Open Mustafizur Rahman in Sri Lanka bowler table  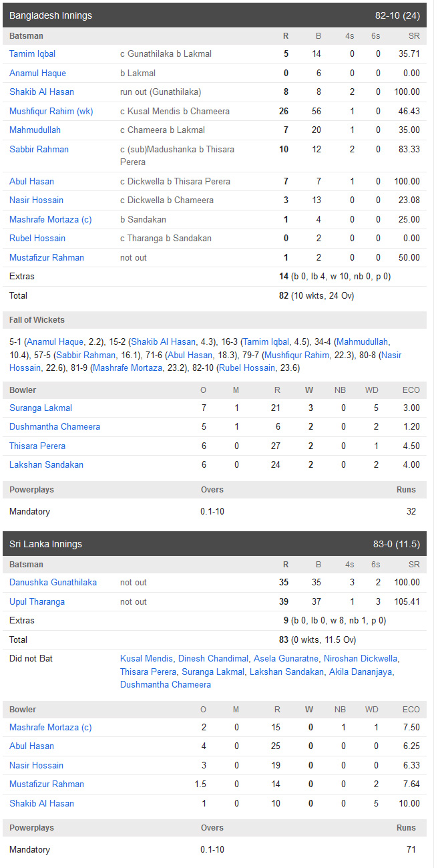click(47, 784)
